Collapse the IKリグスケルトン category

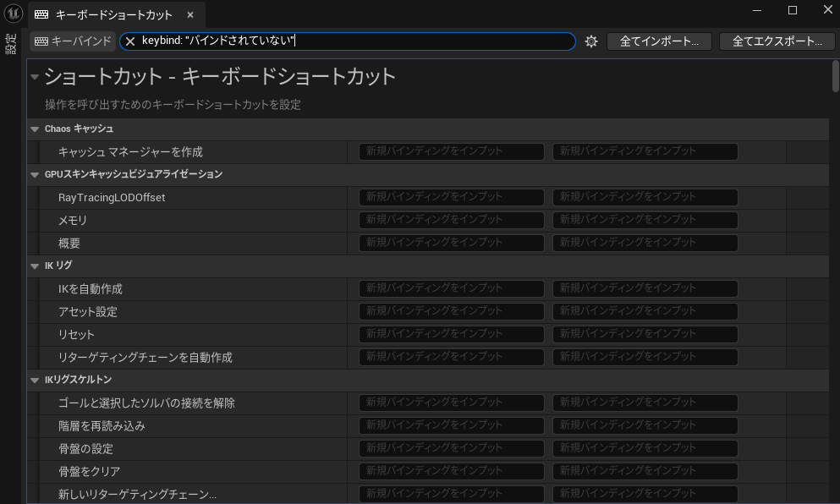point(35,381)
